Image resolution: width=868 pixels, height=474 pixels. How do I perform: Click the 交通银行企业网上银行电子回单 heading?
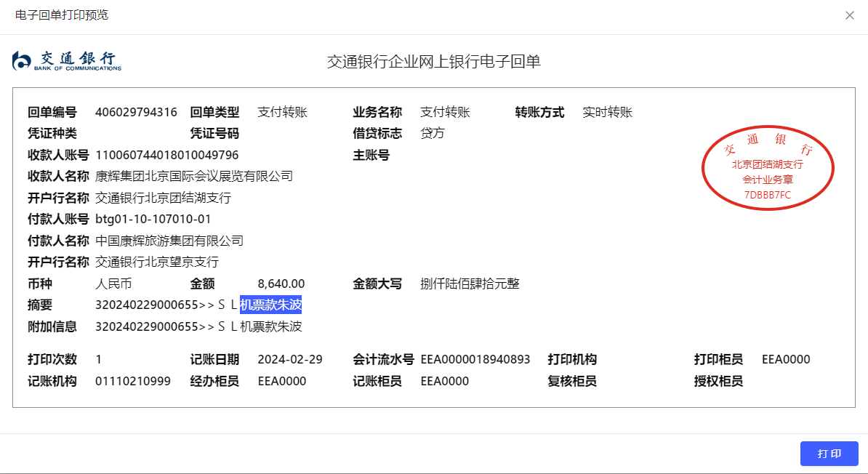(433, 62)
